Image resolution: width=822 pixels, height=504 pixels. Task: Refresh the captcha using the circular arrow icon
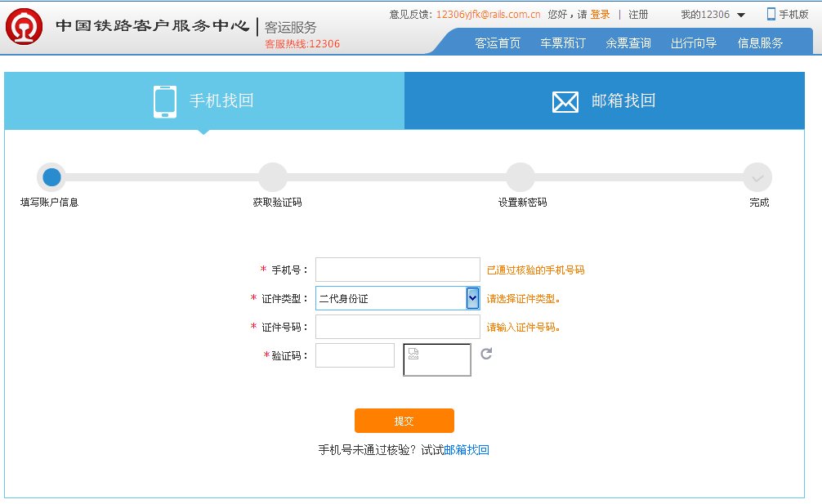pos(485,354)
